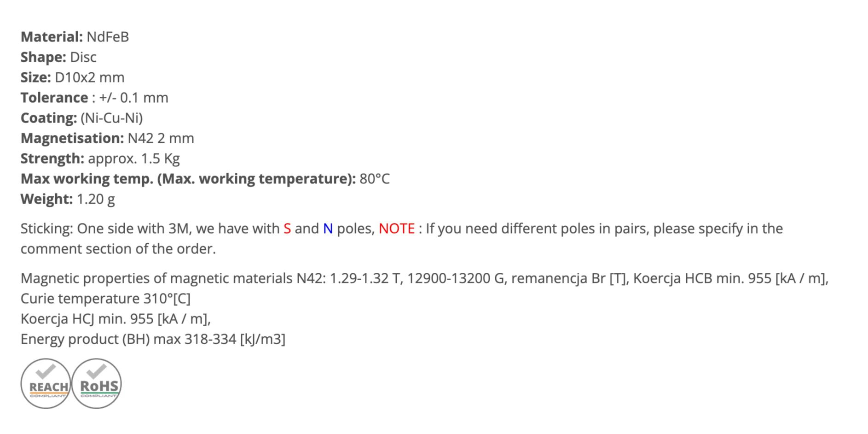Image resolution: width=868 pixels, height=434 pixels.
Task: Click the NdFeB material value
Action: 108,37
